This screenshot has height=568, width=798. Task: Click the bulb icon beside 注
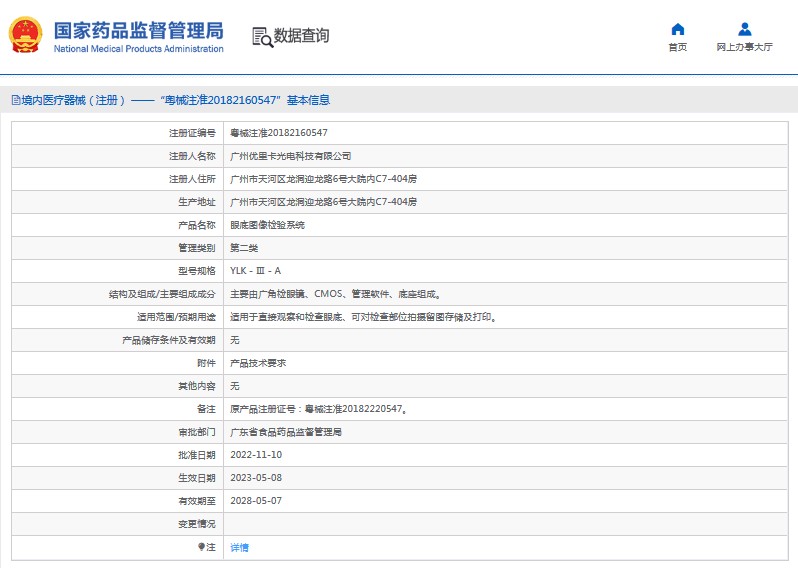(202, 547)
